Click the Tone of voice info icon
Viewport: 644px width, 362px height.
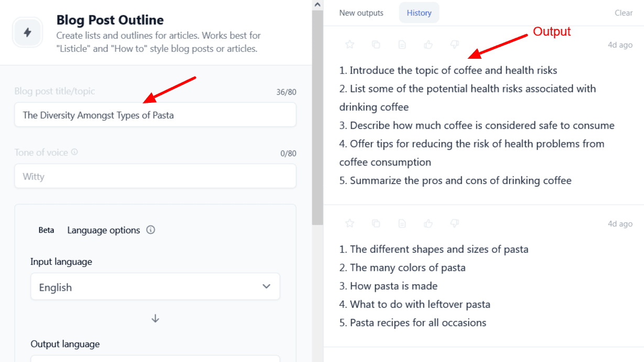tap(74, 152)
